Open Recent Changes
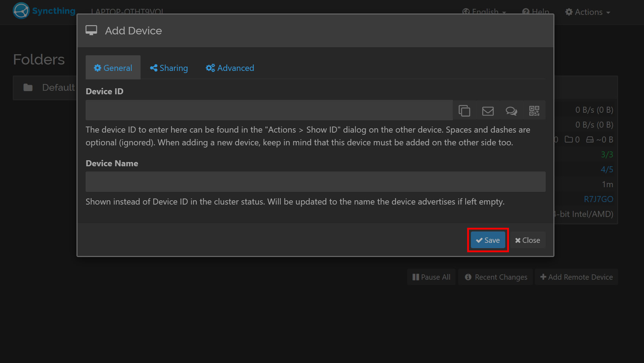Image resolution: width=644 pixels, height=363 pixels. point(496,277)
